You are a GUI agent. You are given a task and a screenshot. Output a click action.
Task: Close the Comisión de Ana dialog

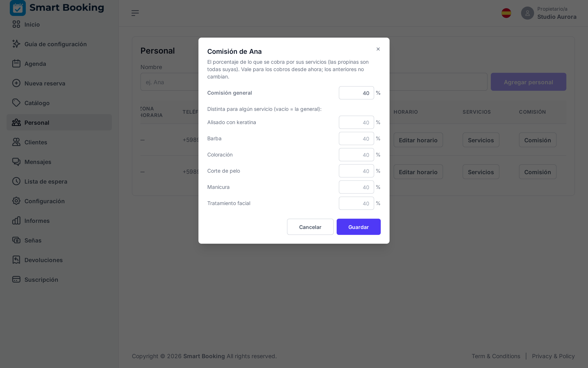[x=378, y=49]
